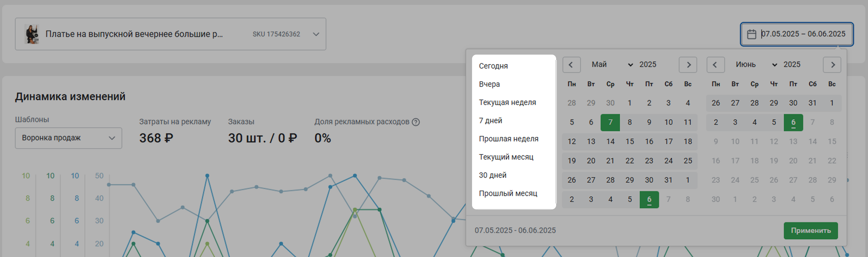
Task: Pick the 7 дней preset
Action: point(490,120)
